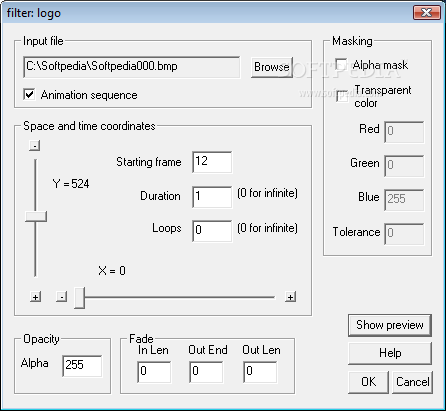Click Cancel to discard changes
Viewport: 446px width, 411px height.
click(x=412, y=382)
